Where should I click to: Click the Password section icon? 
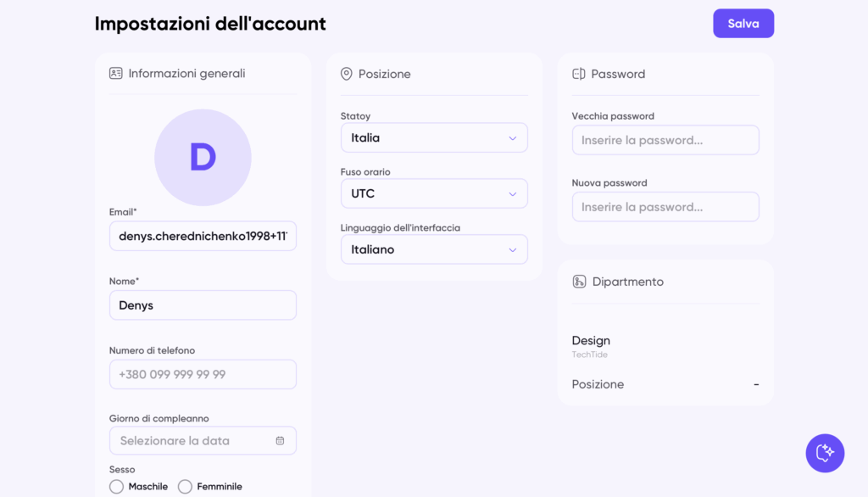click(x=579, y=75)
